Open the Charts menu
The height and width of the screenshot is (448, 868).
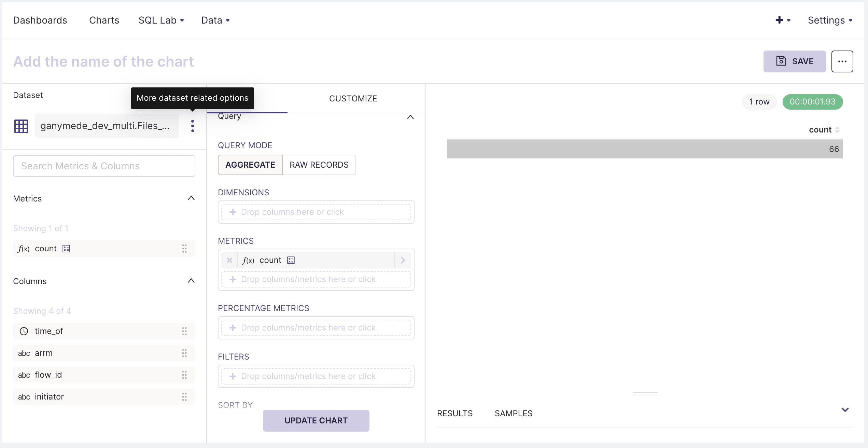click(x=103, y=20)
